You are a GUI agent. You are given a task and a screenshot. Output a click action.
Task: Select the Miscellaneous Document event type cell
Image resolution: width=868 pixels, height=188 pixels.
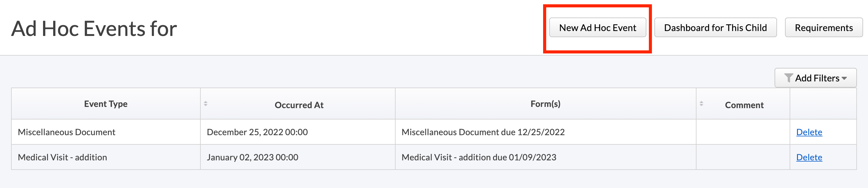66,132
